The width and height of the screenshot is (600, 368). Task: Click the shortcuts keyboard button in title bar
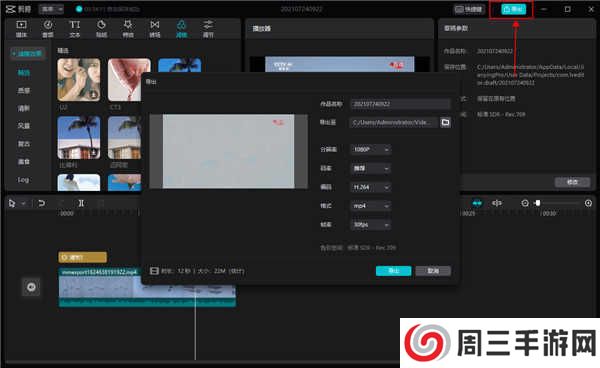(470, 9)
